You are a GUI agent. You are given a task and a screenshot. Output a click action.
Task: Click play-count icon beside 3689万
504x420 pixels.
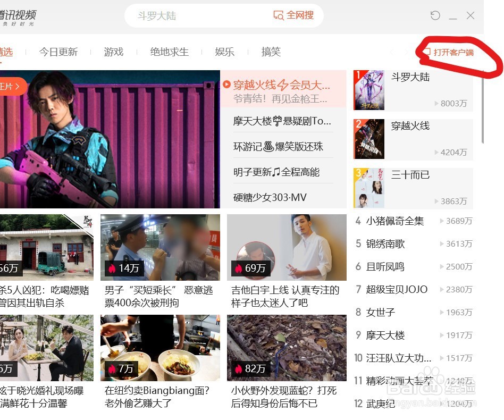tap(442, 221)
